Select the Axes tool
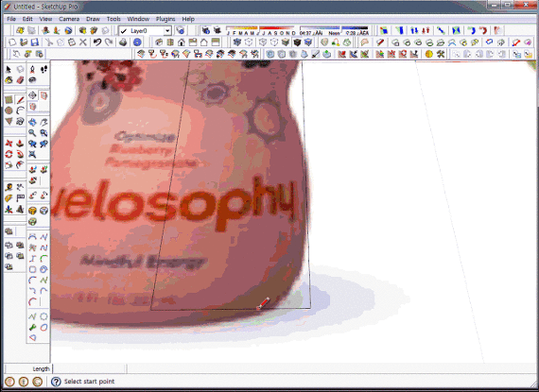The height and width of the screenshot is (392, 539). 9,209
